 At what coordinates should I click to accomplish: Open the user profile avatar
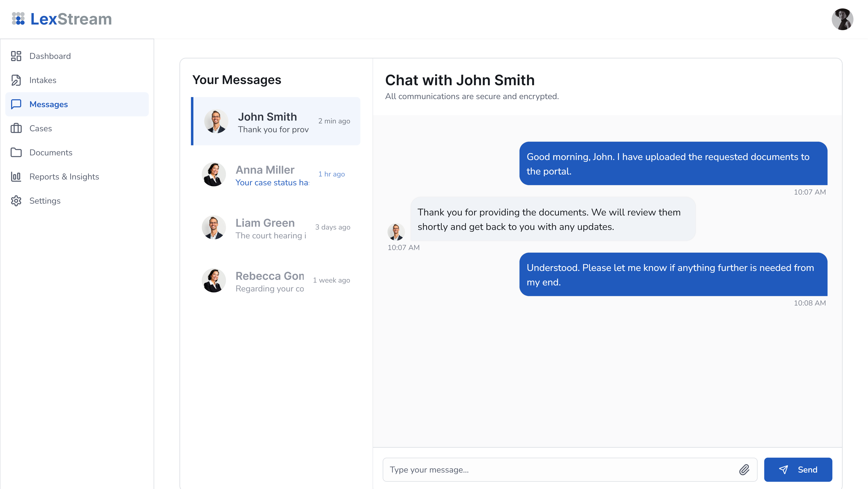842,19
